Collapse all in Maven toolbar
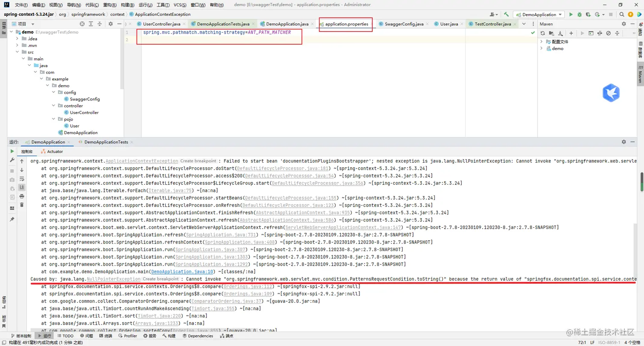Viewport: 644px width, 346px height. coord(617,33)
